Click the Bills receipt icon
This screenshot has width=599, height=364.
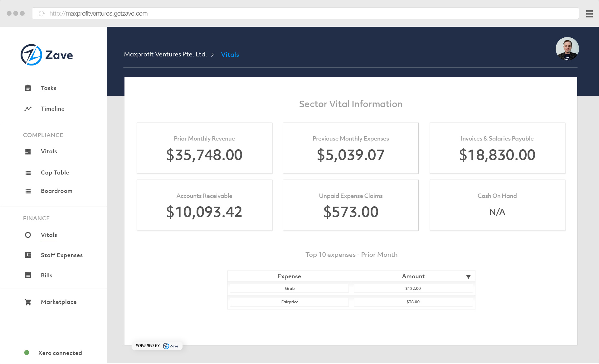tap(28, 275)
